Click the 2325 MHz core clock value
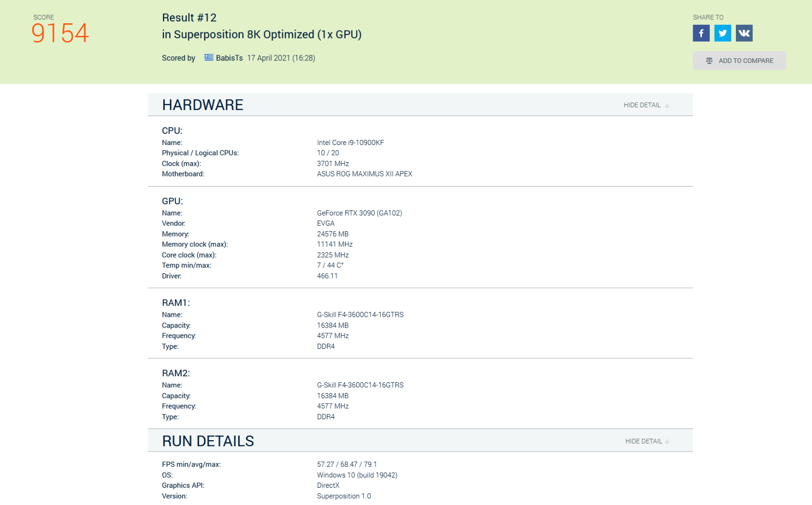 coord(333,255)
